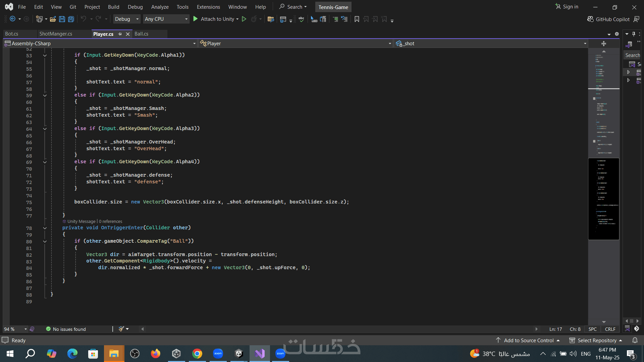Toggle pin on Player.cs tab
Viewport: 644px width, 362px height.
pyautogui.click(x=120, y=34)
